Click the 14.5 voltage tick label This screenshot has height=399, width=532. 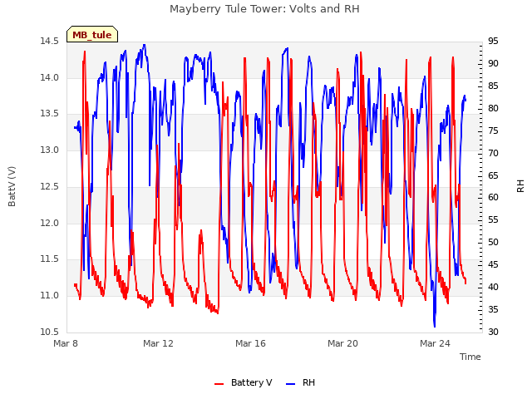coord(49,42)
